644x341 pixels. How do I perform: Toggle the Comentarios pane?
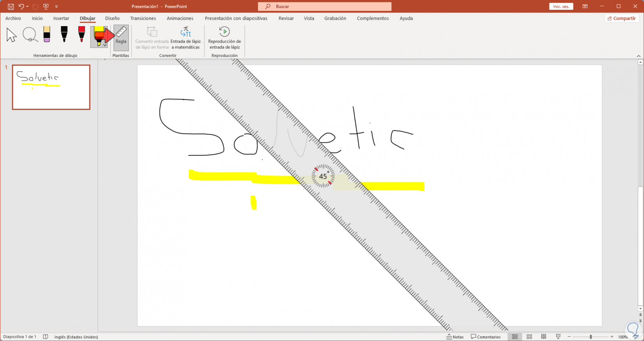[486, 337]
